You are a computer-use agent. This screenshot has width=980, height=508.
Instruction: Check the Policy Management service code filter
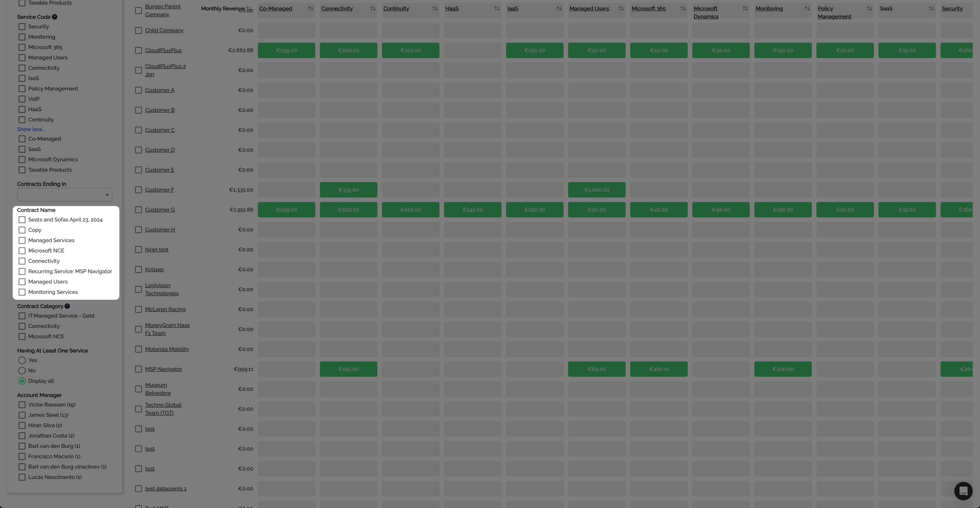[x=22, y=89]
